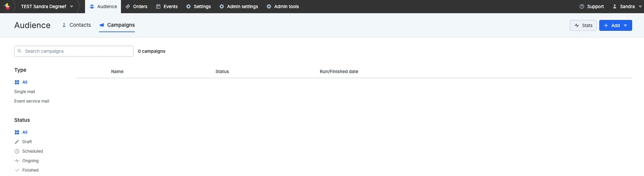Click the plus icon on Add

click(606, 25)
